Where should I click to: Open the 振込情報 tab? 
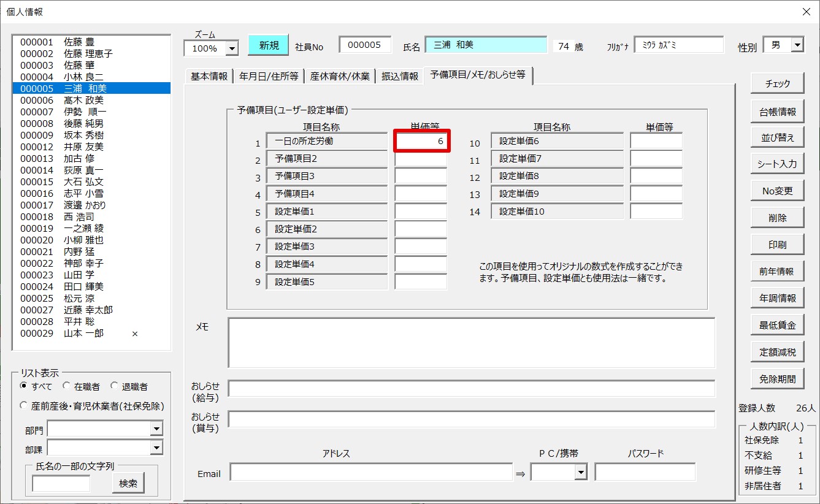[x=400, y=76]
